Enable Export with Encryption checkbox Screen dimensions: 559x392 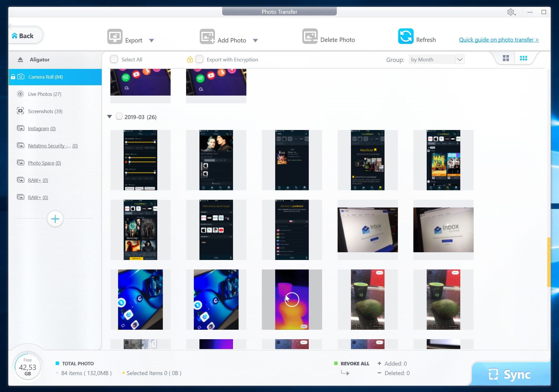coord(199,59)
